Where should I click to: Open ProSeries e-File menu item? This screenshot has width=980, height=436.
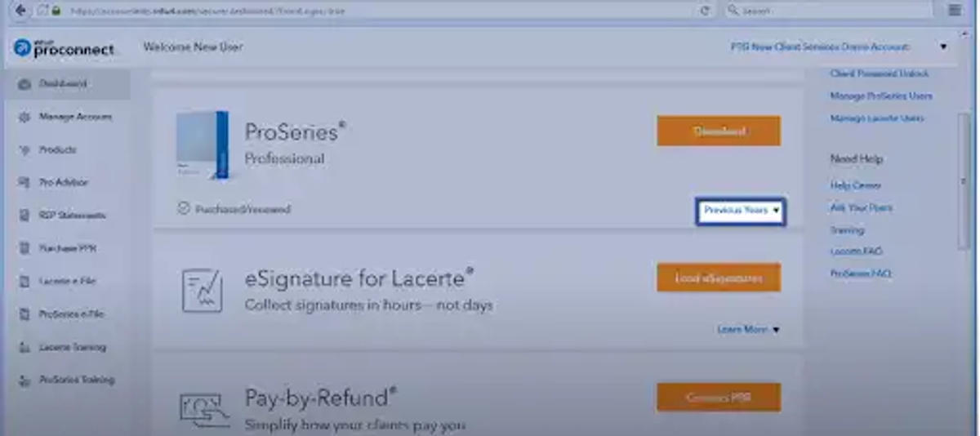(72, 314)
